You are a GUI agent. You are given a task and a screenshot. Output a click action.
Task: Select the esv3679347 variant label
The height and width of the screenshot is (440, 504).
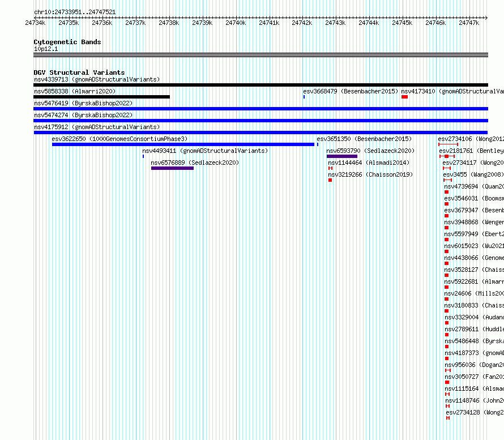coord(474,210)
